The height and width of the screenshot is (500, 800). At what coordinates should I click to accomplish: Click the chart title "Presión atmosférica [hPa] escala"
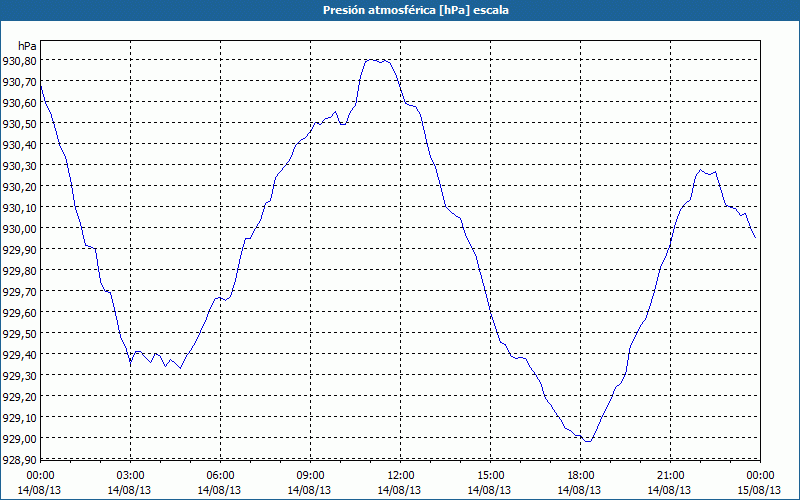pyautogui.click(x=415, y=10)
